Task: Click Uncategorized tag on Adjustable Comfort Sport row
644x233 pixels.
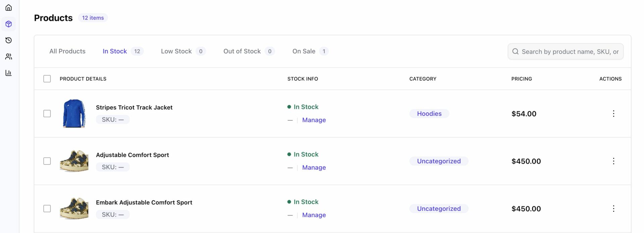Action: pos(439,161)
